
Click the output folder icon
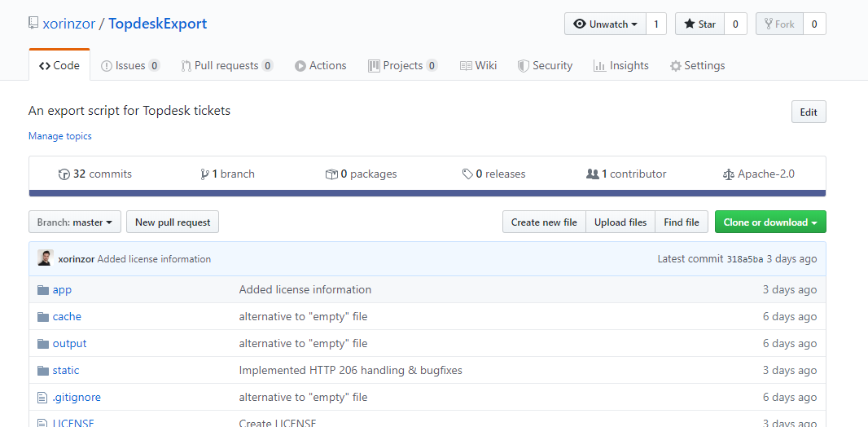(x=43, y=343)
